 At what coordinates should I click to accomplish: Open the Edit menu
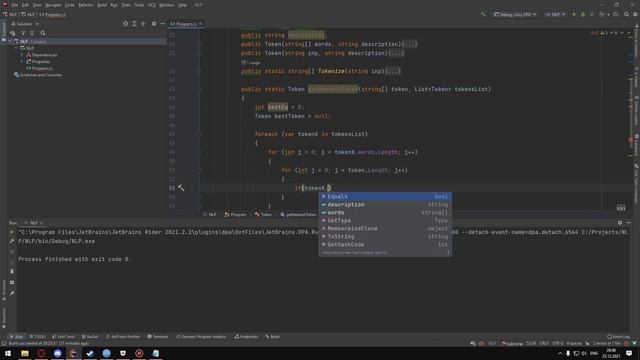click(x=25, y=5)
